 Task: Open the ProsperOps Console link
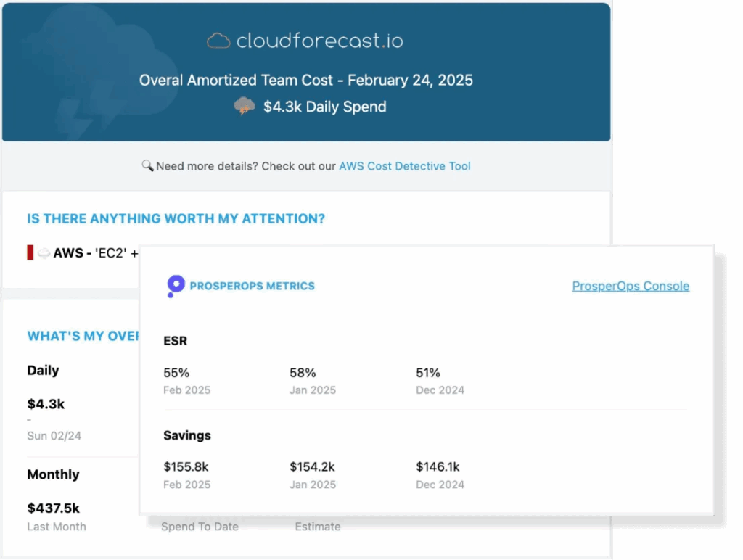click(x=631, y=286)
